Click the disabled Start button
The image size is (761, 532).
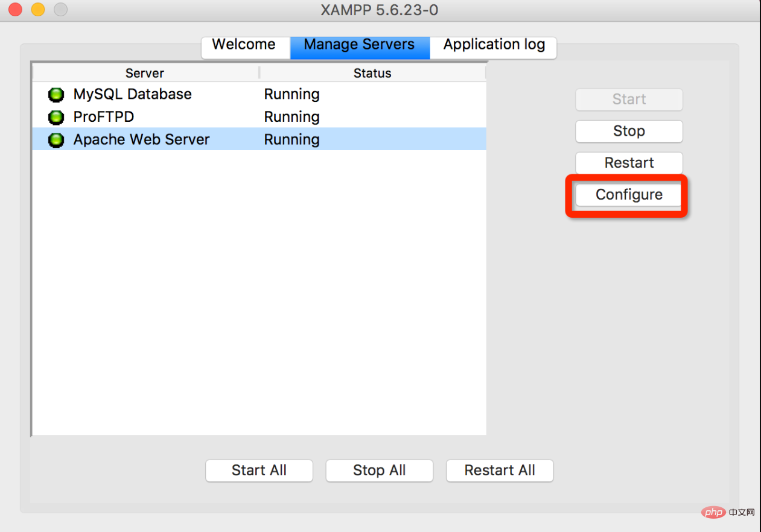click(629, 100)
